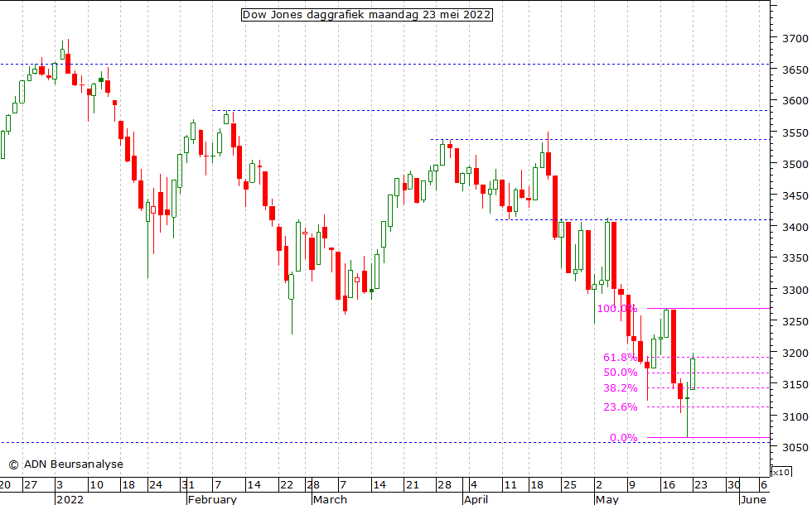The height and width of the screenshot is (505, 812).
Task: Click the date label 21 on time axis
Action: pos(413,485)
